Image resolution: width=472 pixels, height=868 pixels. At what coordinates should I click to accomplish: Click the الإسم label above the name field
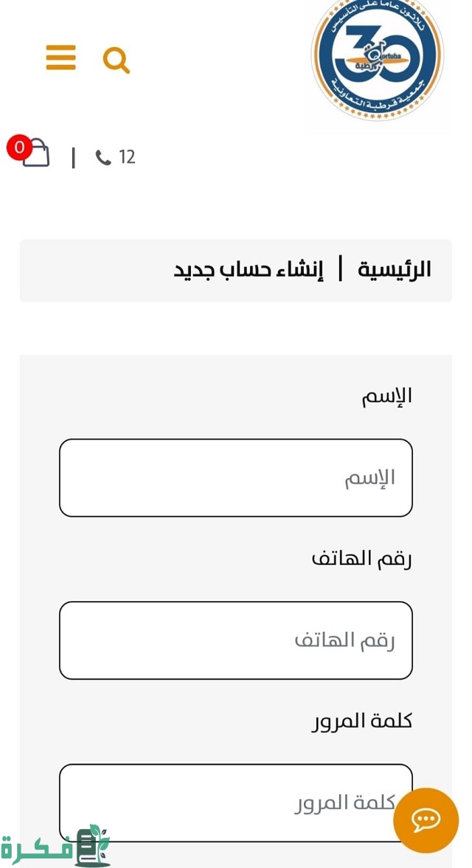(386, 397)
